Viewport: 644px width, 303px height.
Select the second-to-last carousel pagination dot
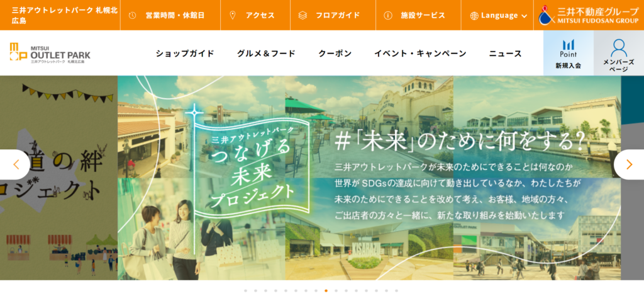click(387, 290)
